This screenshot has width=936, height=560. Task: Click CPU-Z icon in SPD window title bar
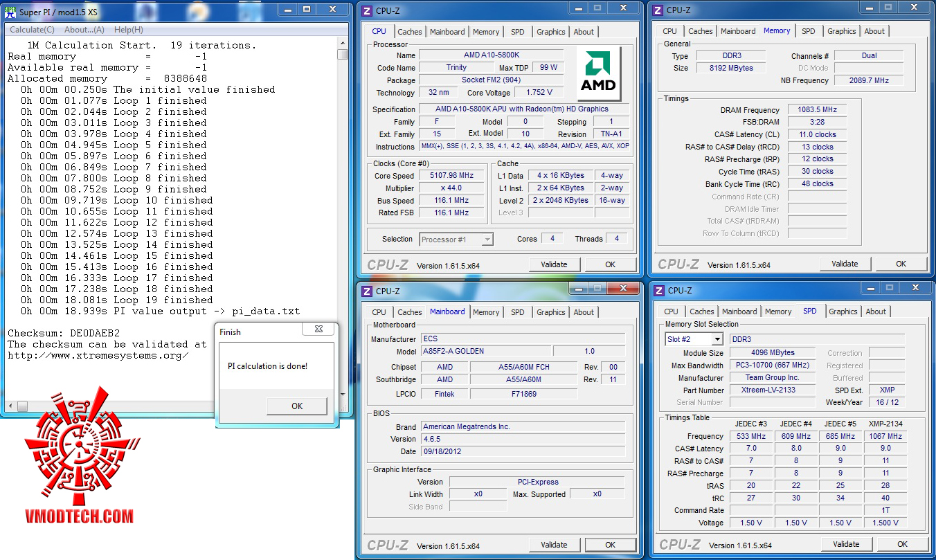pyautogui.click(x=658, y=291)
